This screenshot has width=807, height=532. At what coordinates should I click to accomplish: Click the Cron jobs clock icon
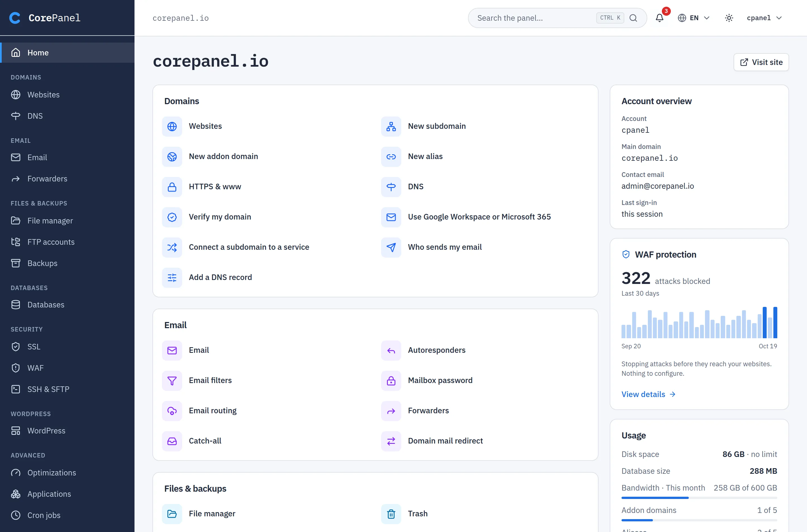(x=16, y=515)
